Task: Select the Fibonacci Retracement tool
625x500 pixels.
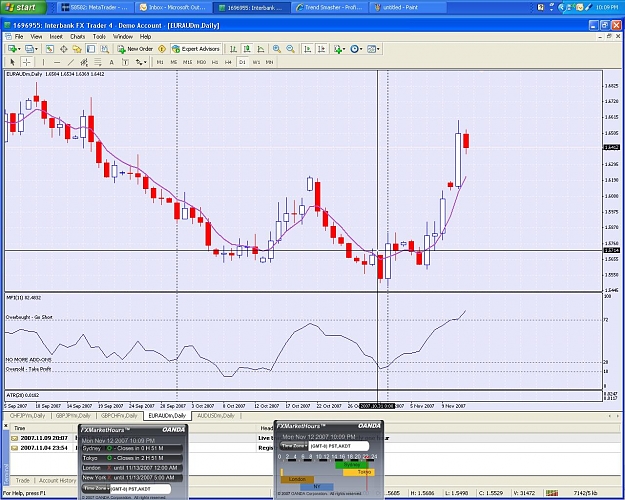Action: pyautogui.click(x=98, y=62)
